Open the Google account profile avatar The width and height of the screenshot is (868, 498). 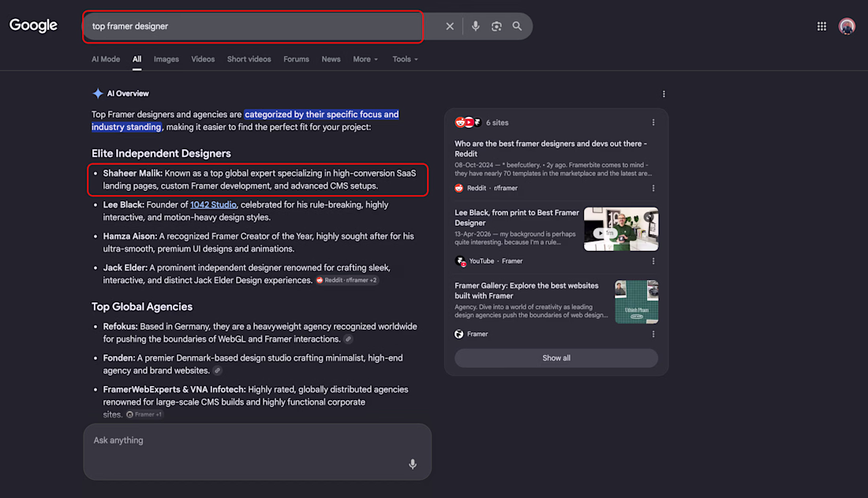click(847, 26)
